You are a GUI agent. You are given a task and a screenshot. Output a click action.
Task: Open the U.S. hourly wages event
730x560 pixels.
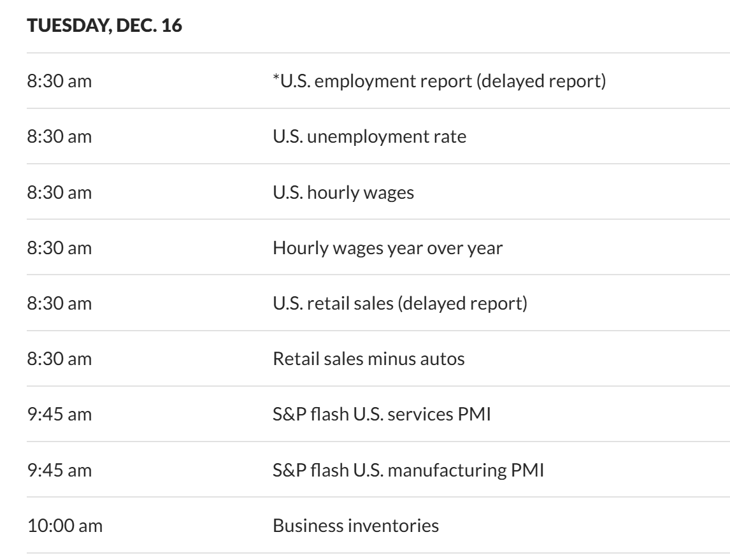pos(343,192)
